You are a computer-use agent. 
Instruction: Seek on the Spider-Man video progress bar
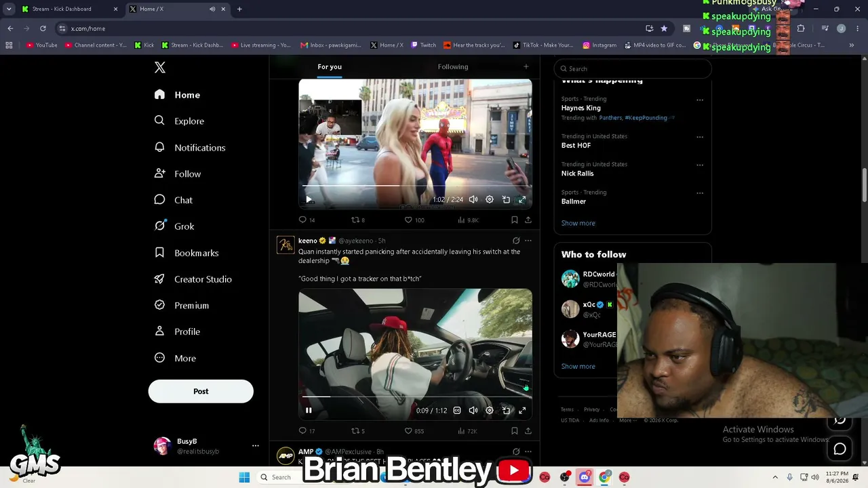(x=415, y=186)
